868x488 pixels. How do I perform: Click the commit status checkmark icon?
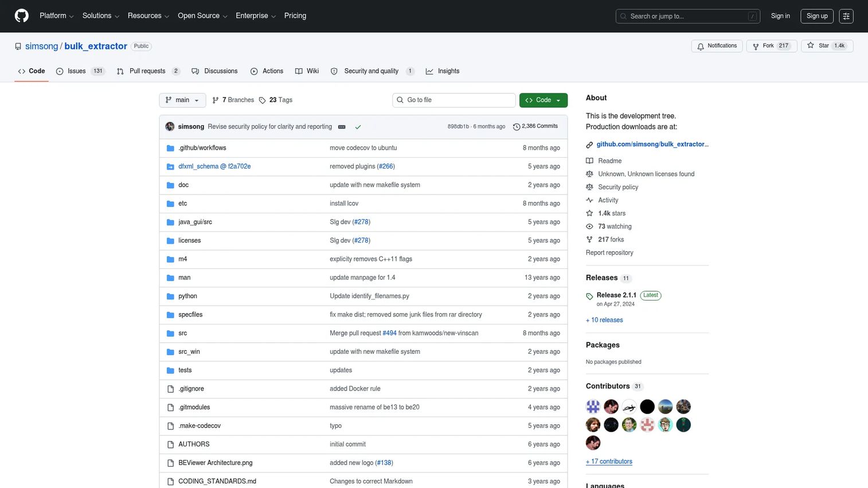coord(358,127)
